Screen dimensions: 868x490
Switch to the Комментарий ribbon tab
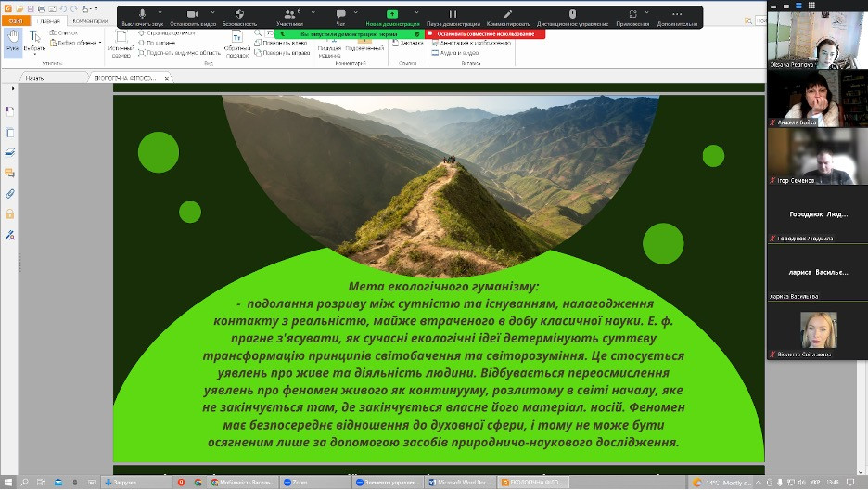coord(90,20)
